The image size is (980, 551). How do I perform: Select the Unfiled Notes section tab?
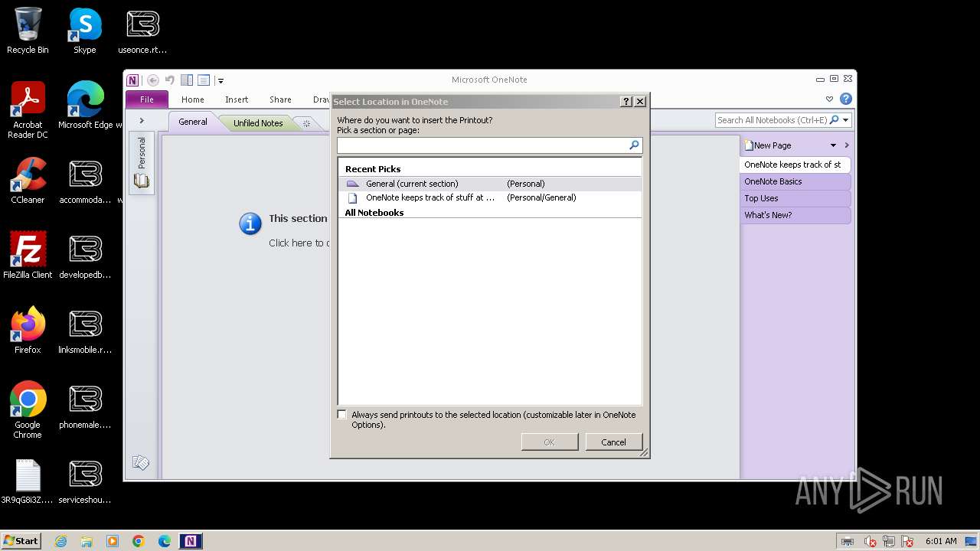click(258, 122)
